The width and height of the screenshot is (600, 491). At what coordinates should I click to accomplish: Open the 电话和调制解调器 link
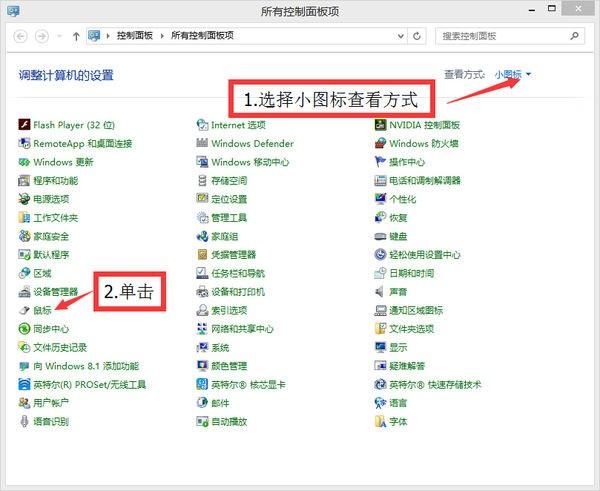tap(425, 180)
